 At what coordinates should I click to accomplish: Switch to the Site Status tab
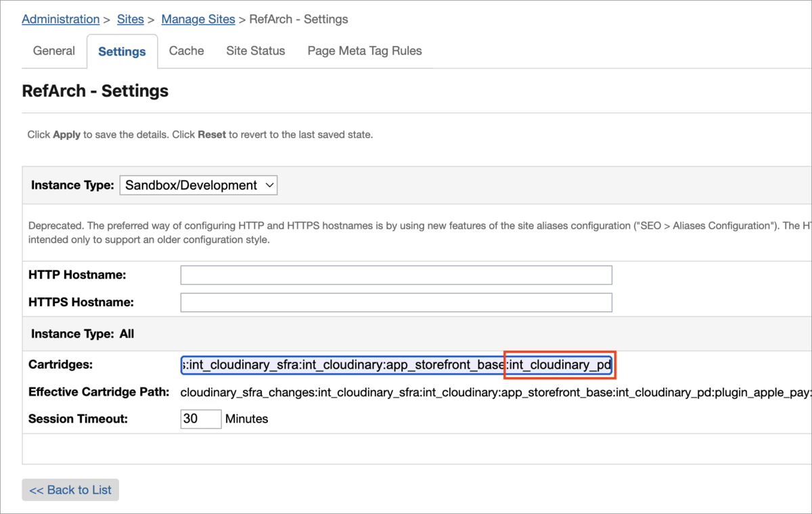(256, 51)
